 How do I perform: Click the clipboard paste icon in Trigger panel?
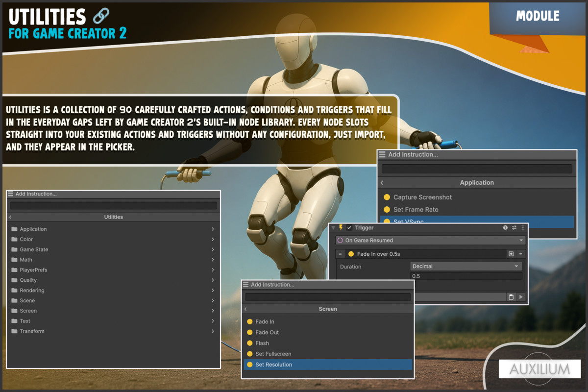click(511, 297)
